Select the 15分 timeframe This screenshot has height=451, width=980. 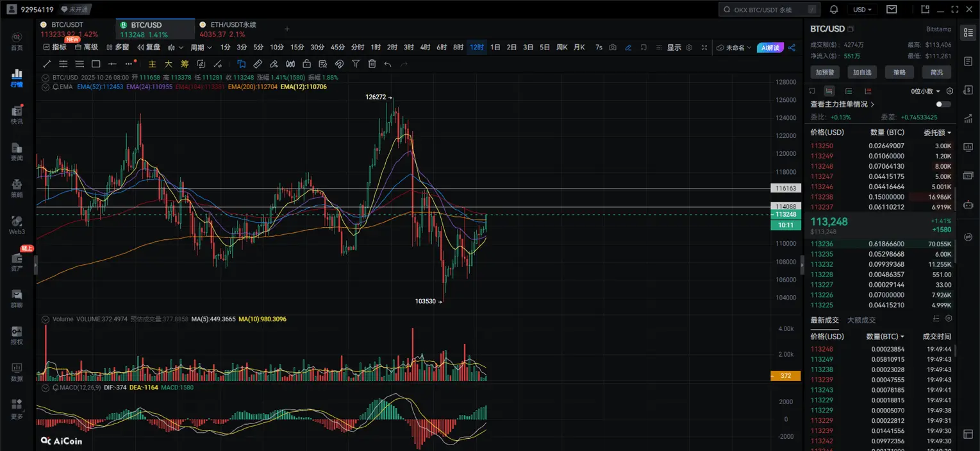click(x=297, y=47)
